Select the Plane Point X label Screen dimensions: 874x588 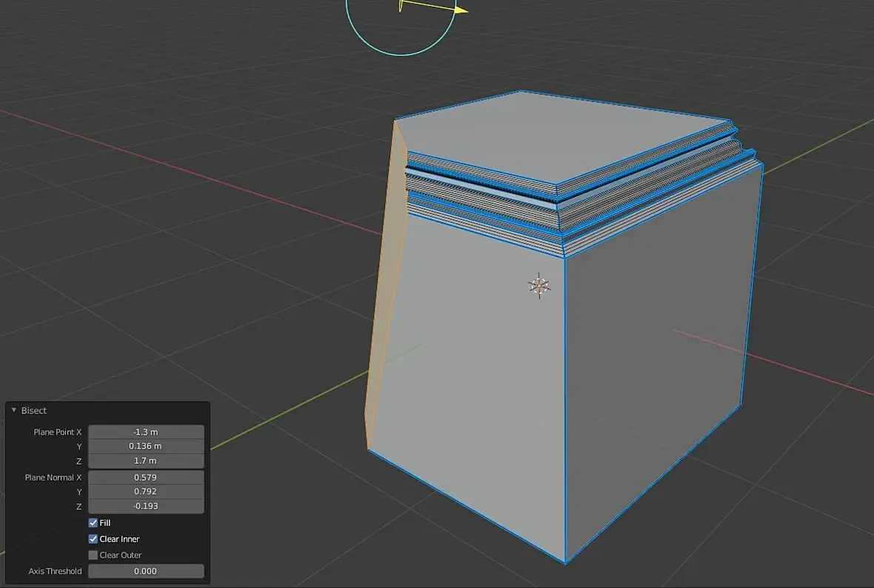(x=58, y=432)
